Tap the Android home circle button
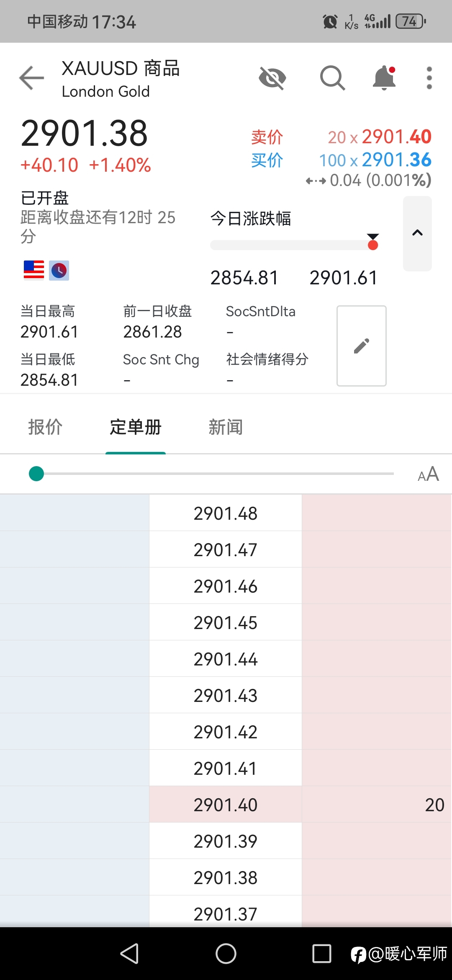Viewport: 452px width, 980px height. click(x=226, y=954)
